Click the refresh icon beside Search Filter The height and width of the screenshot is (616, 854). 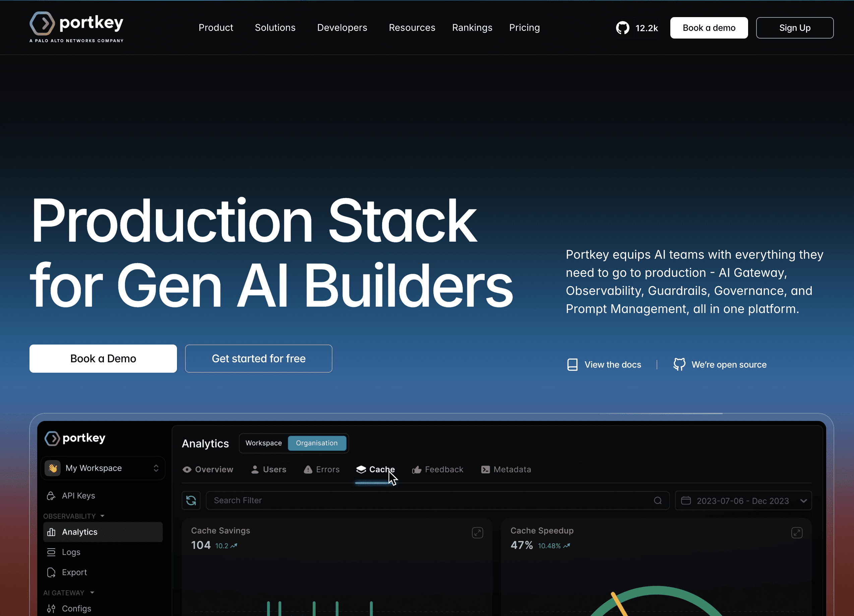191,500
